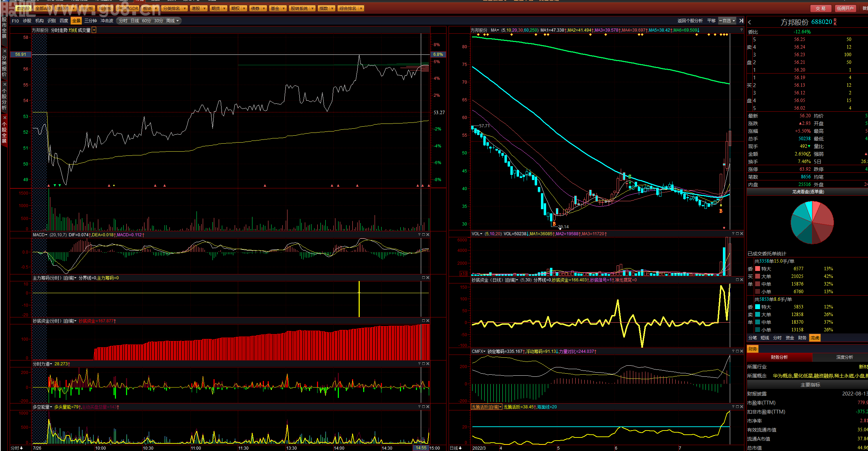Close the 个股全景 side tab
Screen dimensions: 868x451
pos(5,118)
